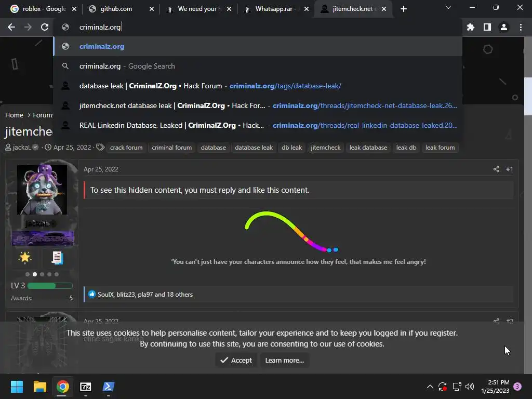The height and width of the screenshot is (399, 532).
Task: Open the jackaL author link under title
Action: (x=22, y=147)
